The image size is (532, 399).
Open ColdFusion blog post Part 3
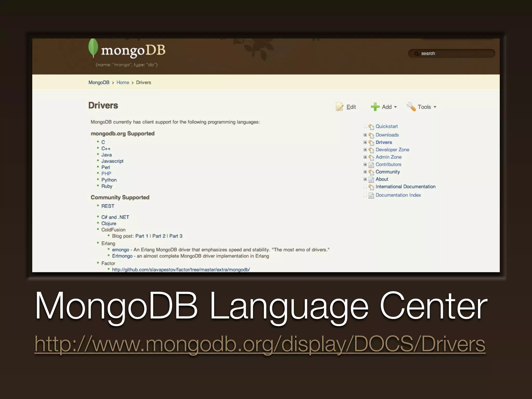click(x=176, y=236)
